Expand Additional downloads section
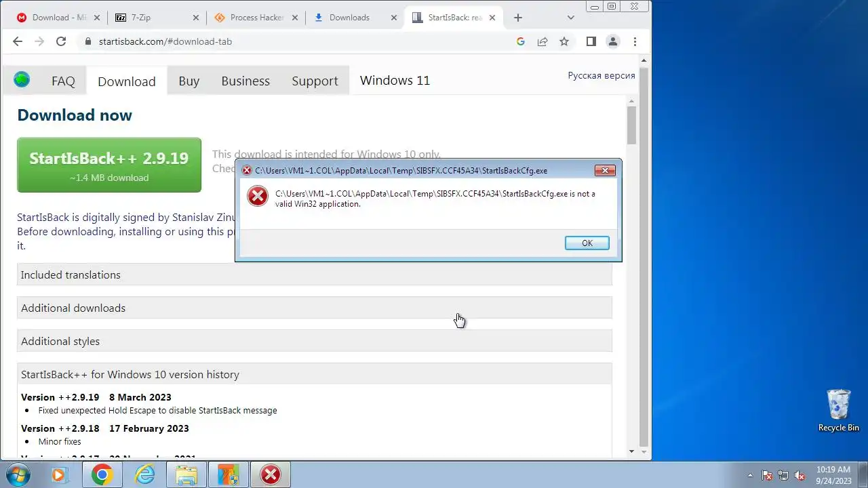Screen dimensions: 868x488 (315, 308)
